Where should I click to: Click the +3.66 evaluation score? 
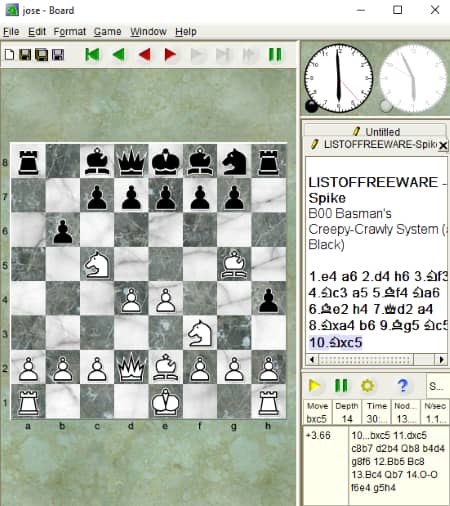point(318,435)
